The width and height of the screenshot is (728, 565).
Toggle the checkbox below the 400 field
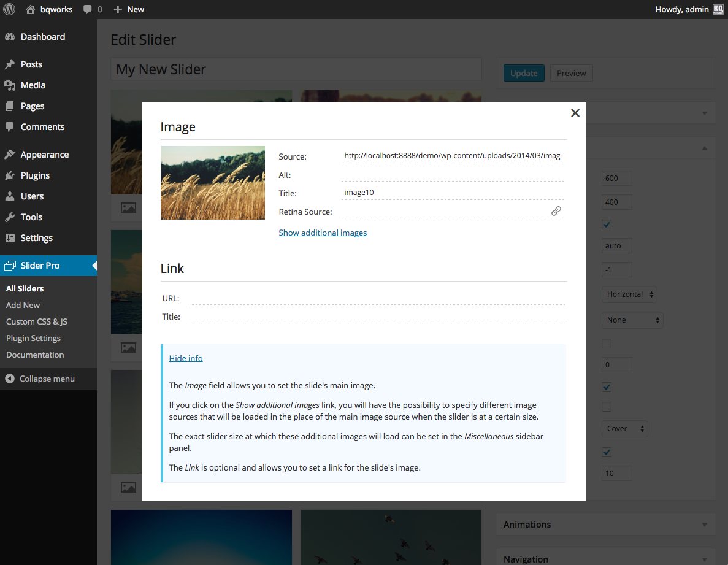click(x=607, y=225)
